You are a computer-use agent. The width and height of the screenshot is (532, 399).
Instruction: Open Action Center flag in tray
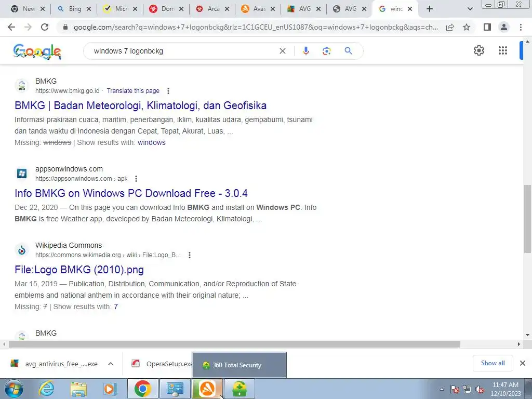click(x=455, y=389)
